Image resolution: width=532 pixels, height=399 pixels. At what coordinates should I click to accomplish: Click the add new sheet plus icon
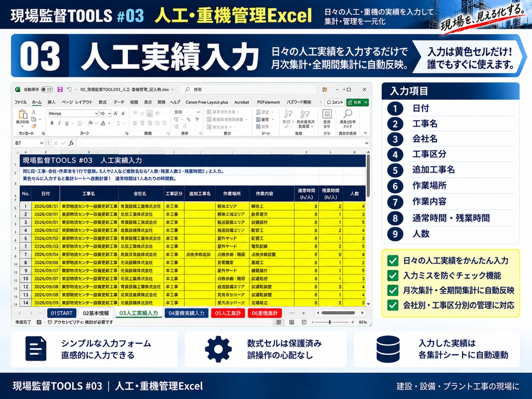[303, 313]
